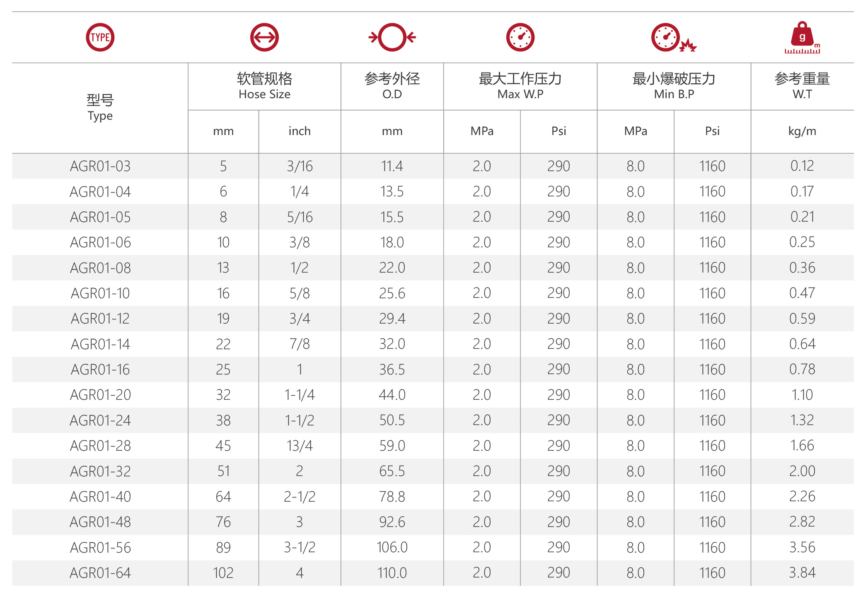Select the AGR01-03 row label
This screenshot has height=599, width=868.
pyautogui.click(x=100, y=166)
